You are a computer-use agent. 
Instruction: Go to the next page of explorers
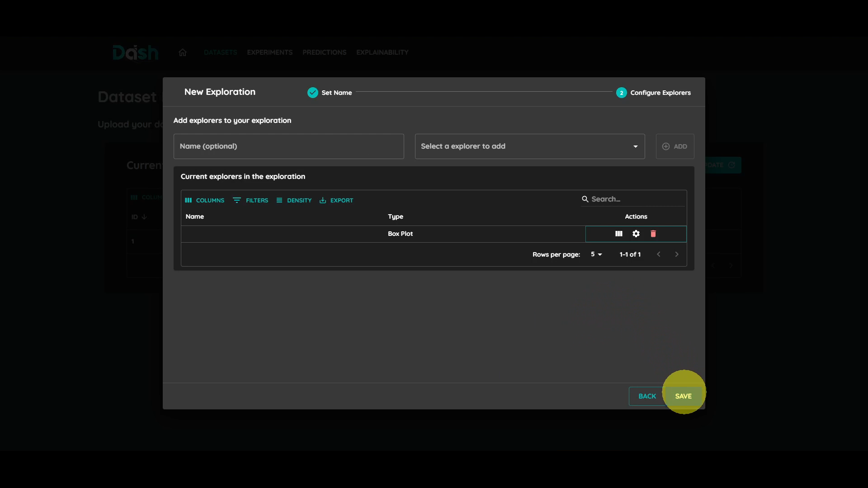(677, 254)
